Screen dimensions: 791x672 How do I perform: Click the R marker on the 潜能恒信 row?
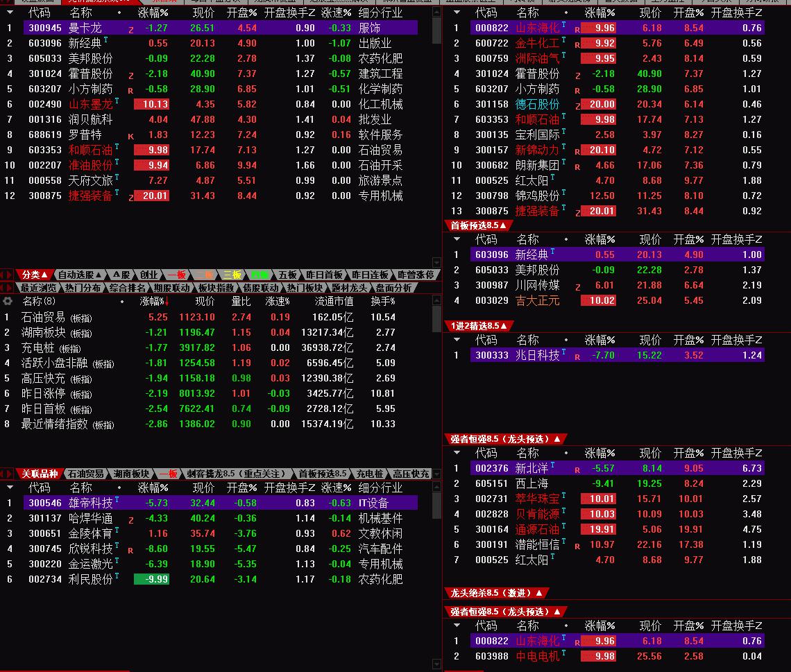[577, 546]
